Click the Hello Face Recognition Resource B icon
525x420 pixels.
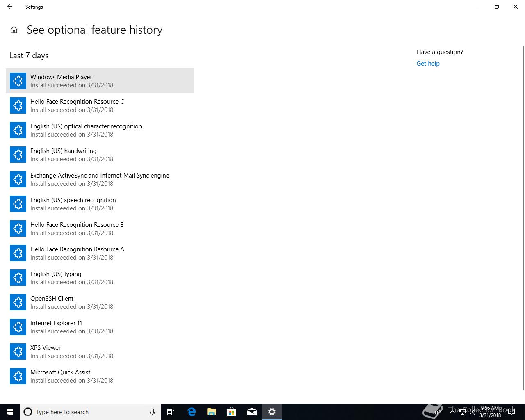click(18, 228)
